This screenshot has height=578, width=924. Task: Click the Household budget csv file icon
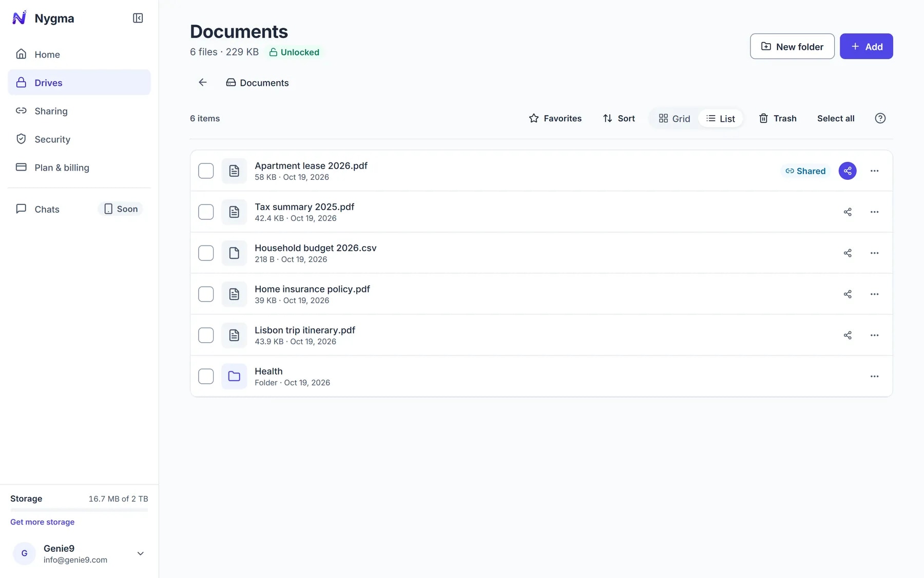click(x=234, y=253)
